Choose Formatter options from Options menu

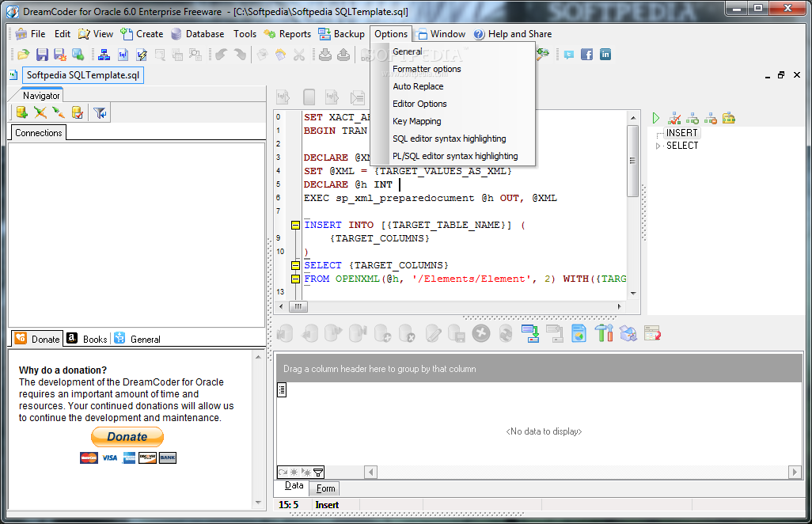[427, 69]
